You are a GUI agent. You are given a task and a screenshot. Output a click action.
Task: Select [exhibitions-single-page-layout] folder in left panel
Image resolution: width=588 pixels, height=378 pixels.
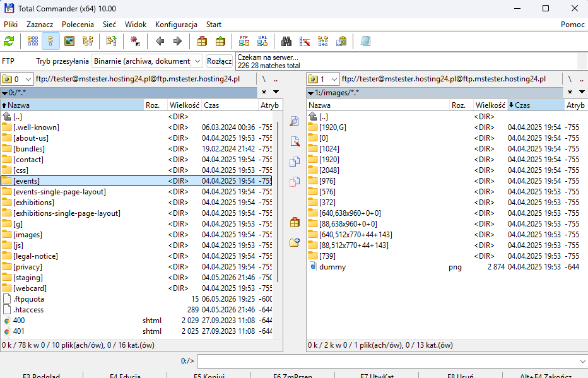point(136,213)
